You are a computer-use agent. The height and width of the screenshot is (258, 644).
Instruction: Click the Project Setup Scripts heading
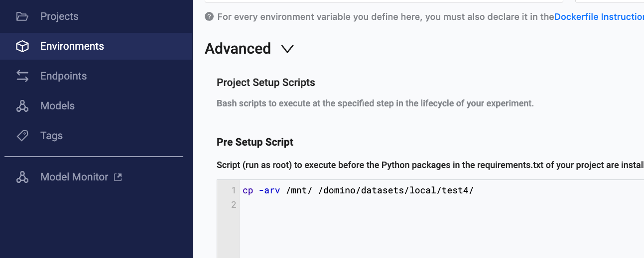coord(266,83)
